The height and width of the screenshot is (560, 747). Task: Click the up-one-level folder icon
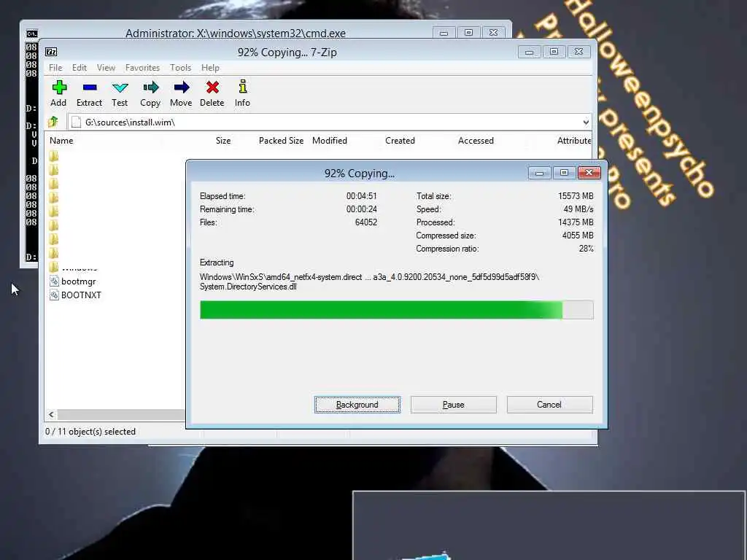click(53, 122)
